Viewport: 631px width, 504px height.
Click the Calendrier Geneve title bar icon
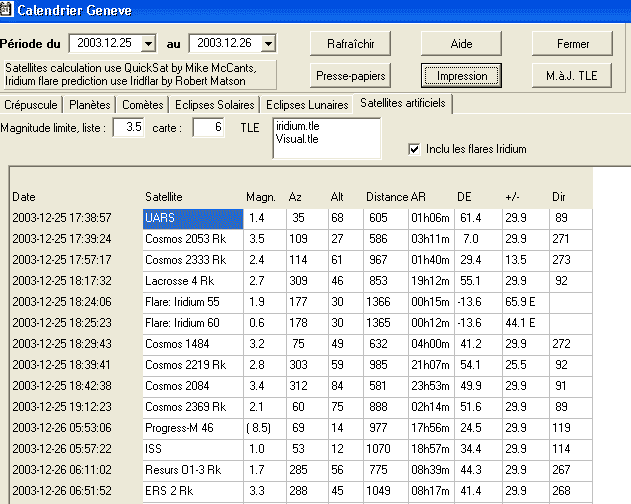point(7,9)
